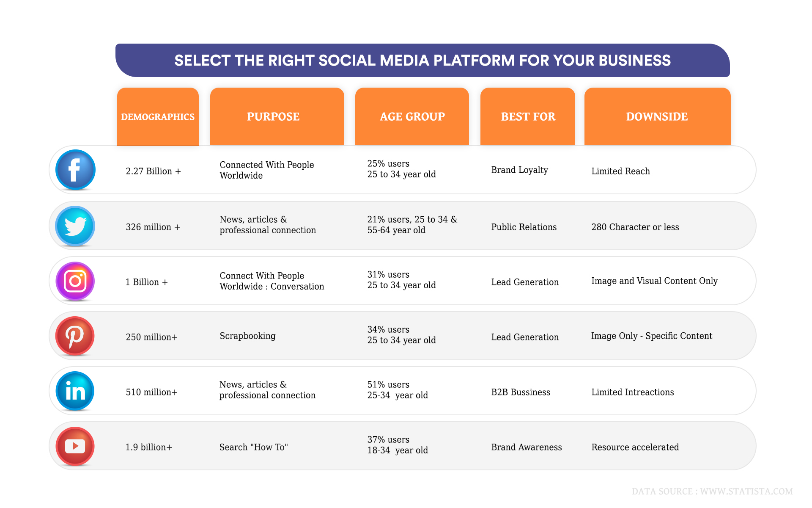
Task: Select the "Resource accelerated" downside text
Action: click(x=635, y=447)
